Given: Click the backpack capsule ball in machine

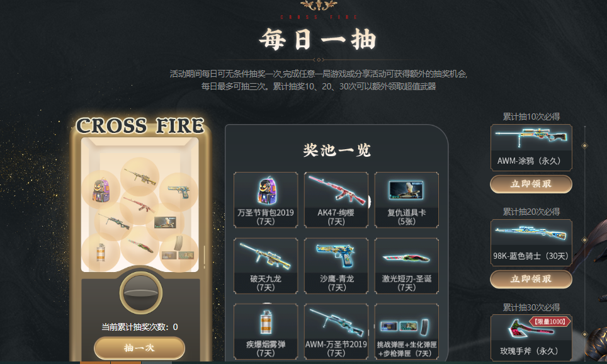Looking at the screenshot, I should coord(101,190).
